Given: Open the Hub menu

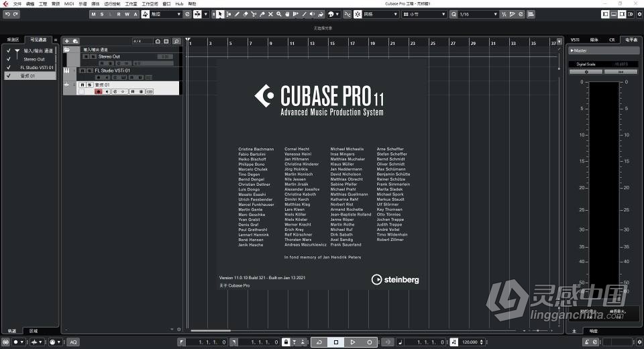Looking at the screenshot, I should tap(179, 4).
